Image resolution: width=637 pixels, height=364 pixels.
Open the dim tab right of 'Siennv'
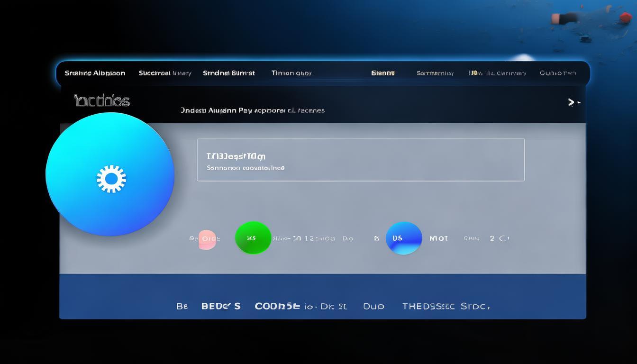pos(435,73)
